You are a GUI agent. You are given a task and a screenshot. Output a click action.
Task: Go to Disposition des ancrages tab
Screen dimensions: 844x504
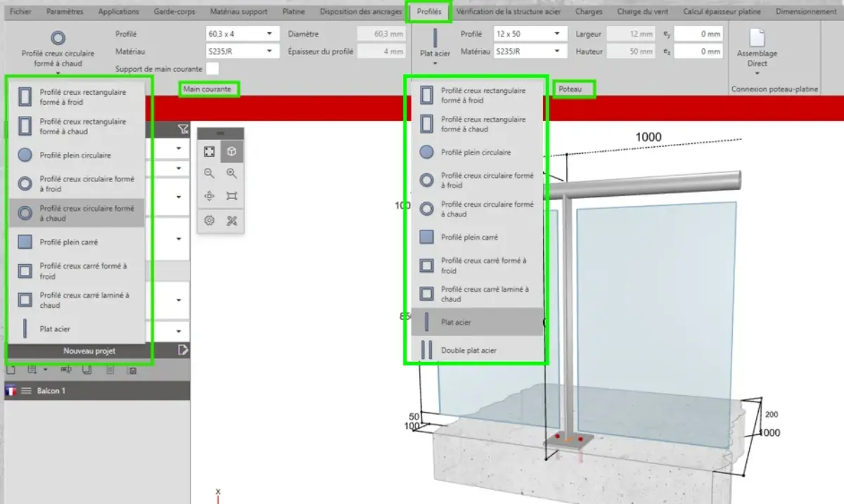click(361, 11)
